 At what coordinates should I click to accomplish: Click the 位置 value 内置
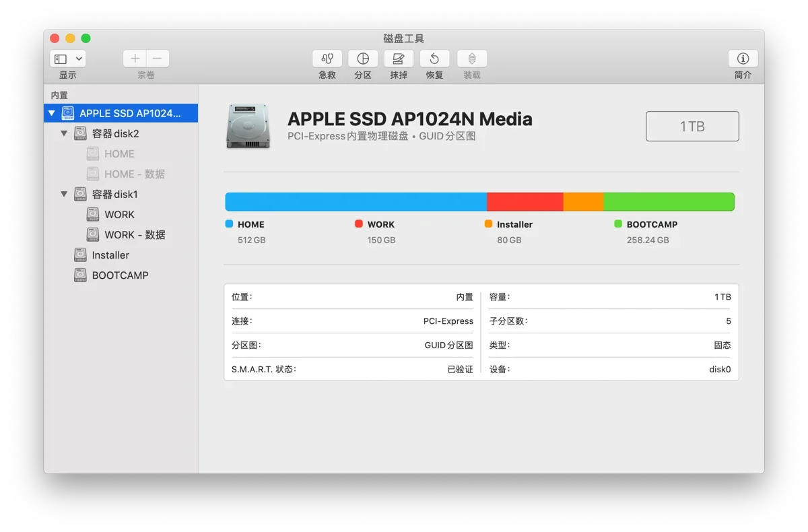pyautogui.click(x=465, y=297)
